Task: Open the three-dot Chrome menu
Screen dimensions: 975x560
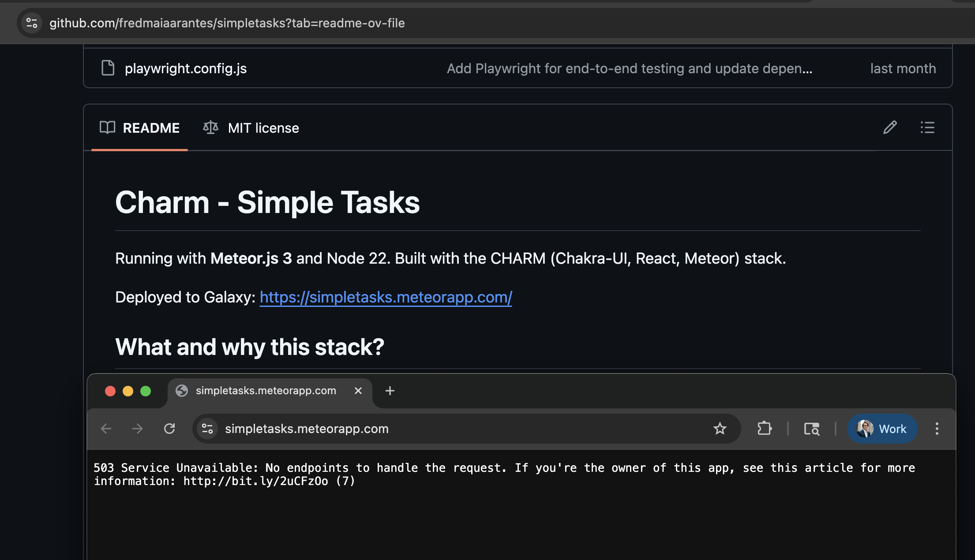Action: tap(937, 429)
